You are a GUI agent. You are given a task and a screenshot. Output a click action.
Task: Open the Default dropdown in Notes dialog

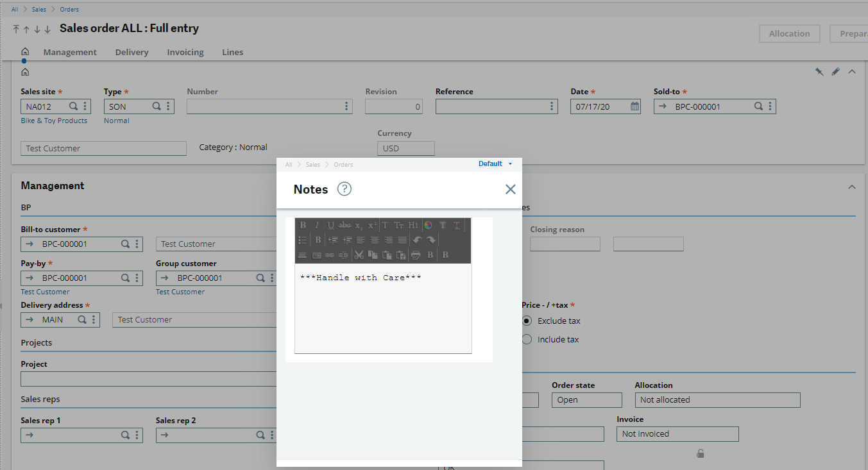(x=495, y=164)
